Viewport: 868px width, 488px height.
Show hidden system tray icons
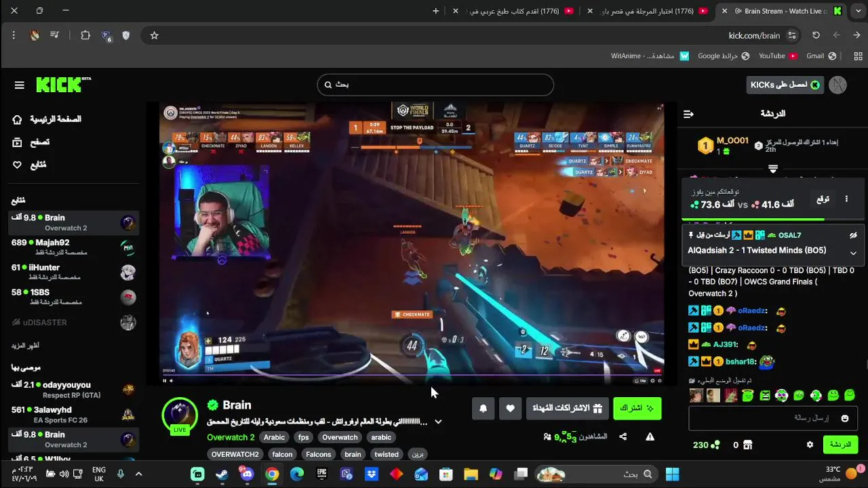(x=139, y=474)
